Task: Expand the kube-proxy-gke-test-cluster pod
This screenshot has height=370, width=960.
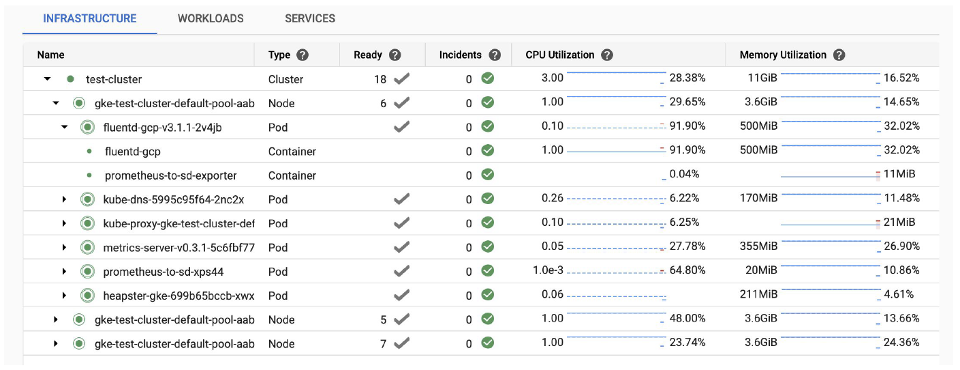Action: [x=64, y=223]
